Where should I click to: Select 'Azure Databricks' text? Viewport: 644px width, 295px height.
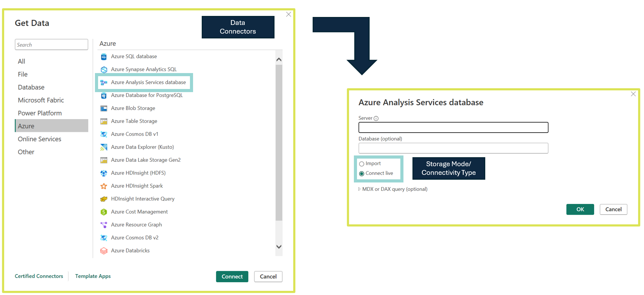[x=130, y=251]
